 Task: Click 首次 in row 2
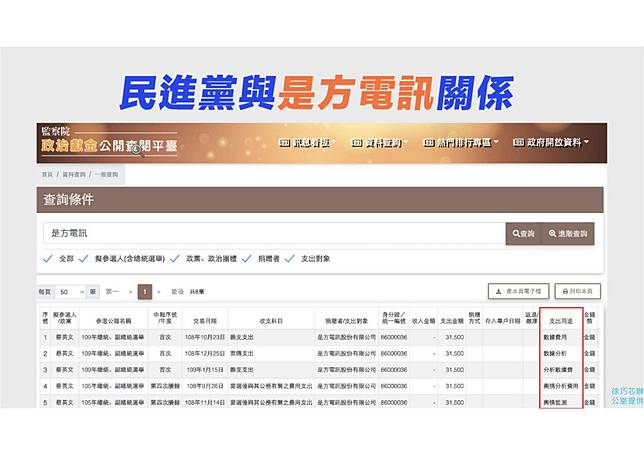[x=165, y=354]
